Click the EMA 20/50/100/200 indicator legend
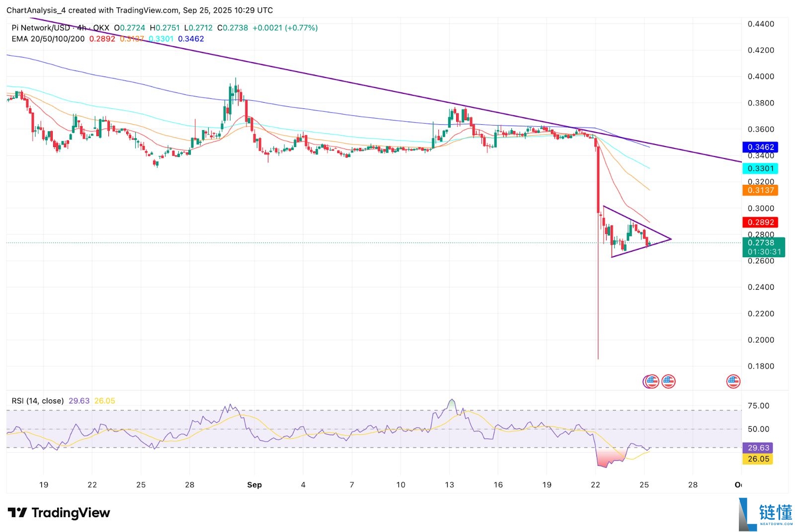The width and height of the screenshot is (795, 532). tap(48, 39)
